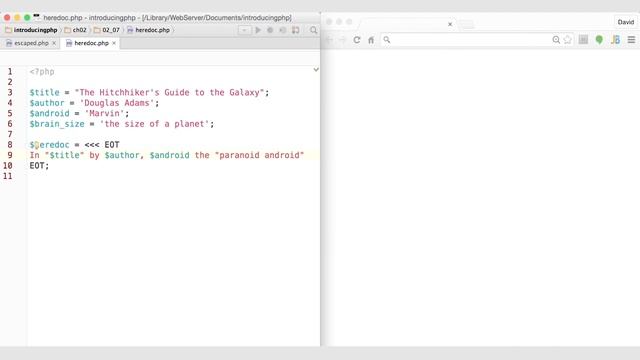640x360 pixels.
Task: Click the 'Douglas Adams' string on line 4
Action: (117, 103)
